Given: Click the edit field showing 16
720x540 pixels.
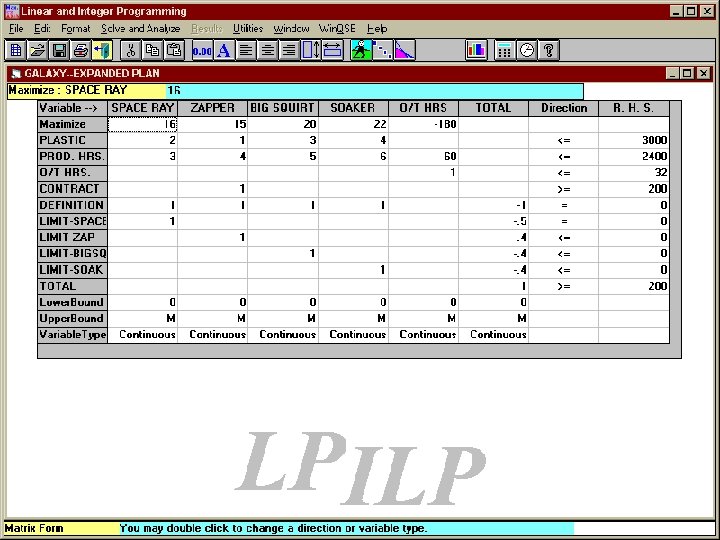Looking at the screenshot, I should [374, 90].
